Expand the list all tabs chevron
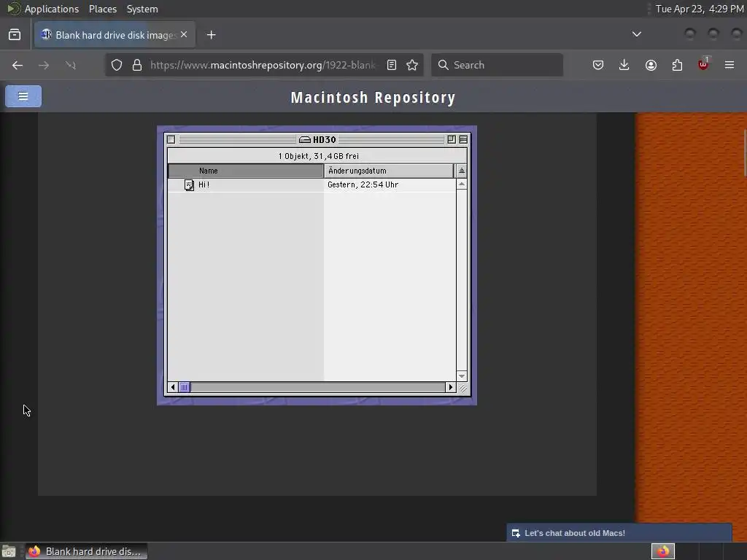This screenshot has width=747, height=560. tap(636, 34)
